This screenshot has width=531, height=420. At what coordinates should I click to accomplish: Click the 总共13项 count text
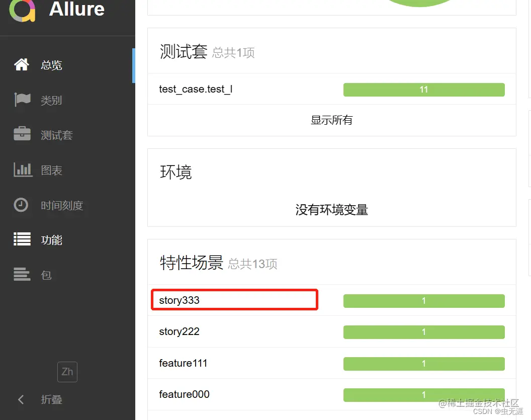tap(252, 264)
